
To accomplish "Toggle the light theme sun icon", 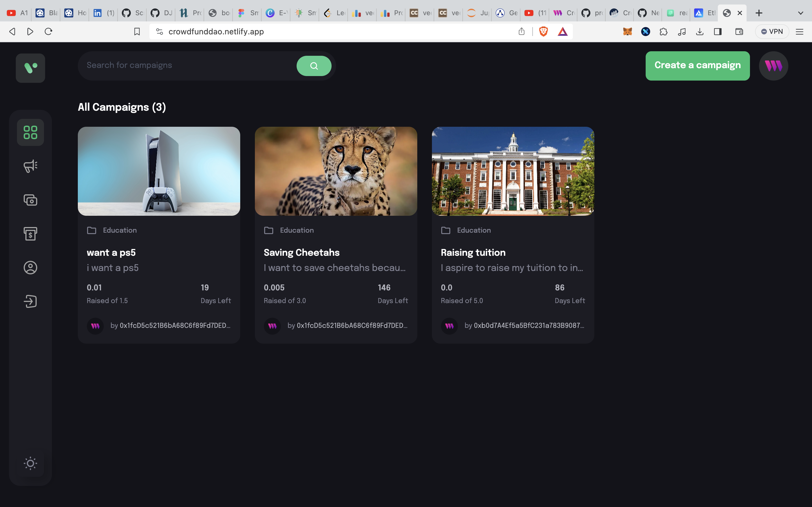I will (x=30, y=463).
